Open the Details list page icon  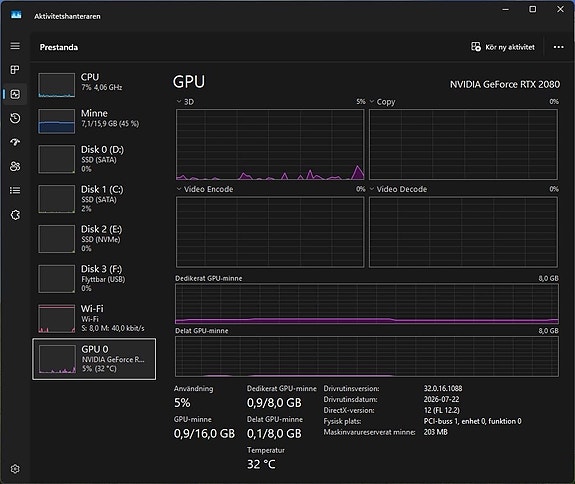[15, 190]
